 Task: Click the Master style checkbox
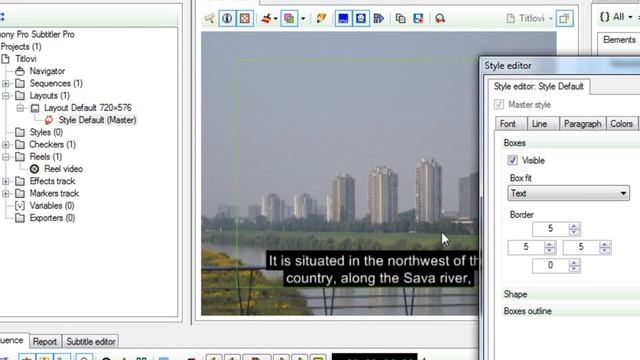pyautogui.click(x=499, y=104)
